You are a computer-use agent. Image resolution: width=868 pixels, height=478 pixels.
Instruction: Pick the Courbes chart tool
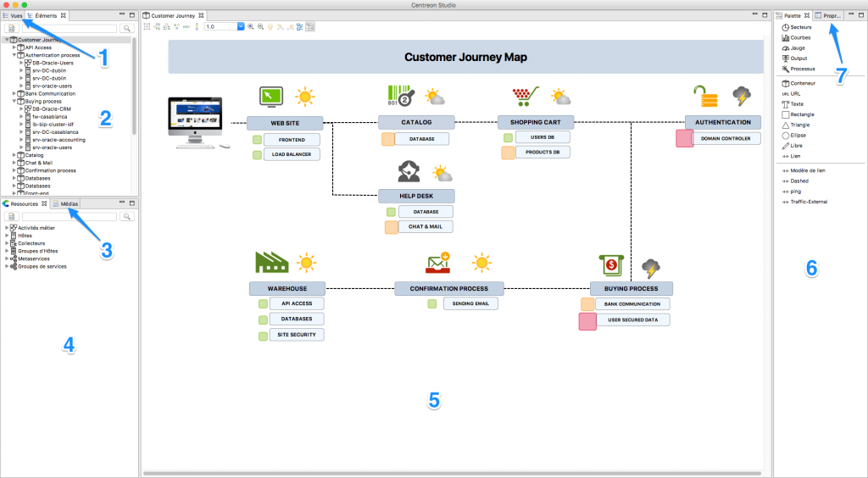[800, 38]
